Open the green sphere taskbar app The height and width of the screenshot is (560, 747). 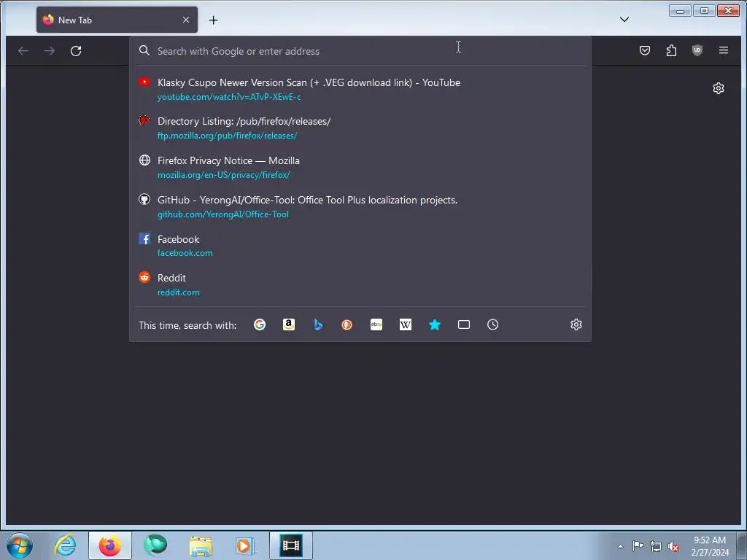[x=155, y=545]
